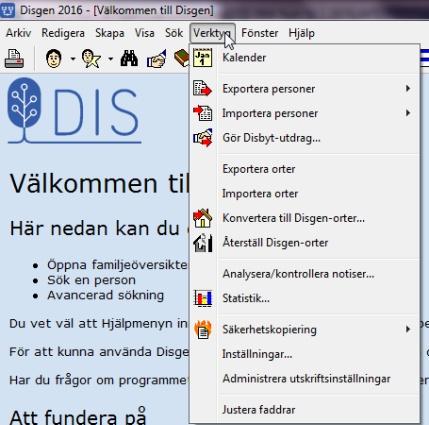Click the Gör Disbyt-utdrag icon
The height and width of the screenshot is (425, 429).
tap(203, 138)
